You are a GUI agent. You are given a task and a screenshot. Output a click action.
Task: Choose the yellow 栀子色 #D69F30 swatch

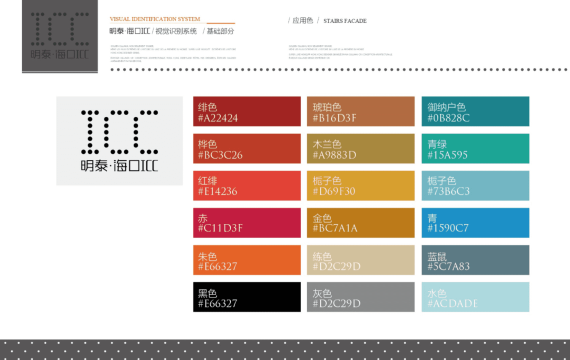tap(361, 185)
